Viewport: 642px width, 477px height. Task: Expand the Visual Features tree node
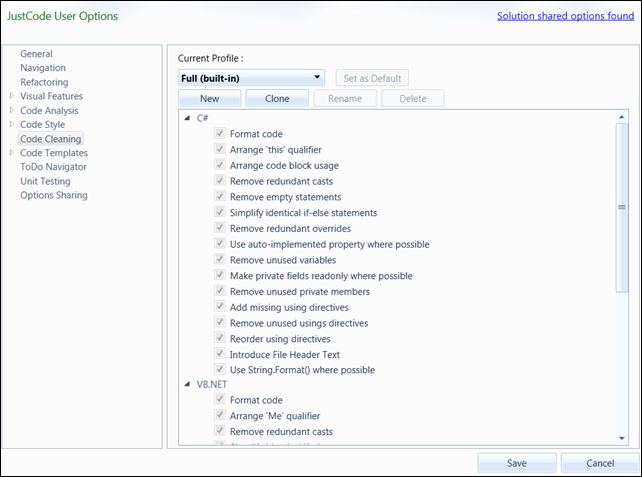click(12, 97)
